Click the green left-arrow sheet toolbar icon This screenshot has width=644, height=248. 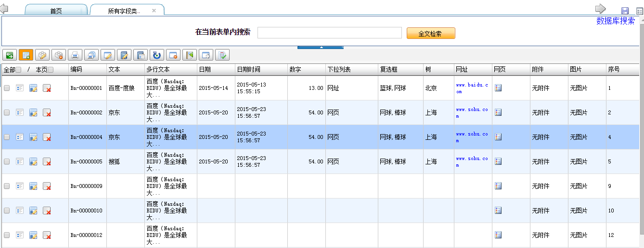[x=190, y=55]
